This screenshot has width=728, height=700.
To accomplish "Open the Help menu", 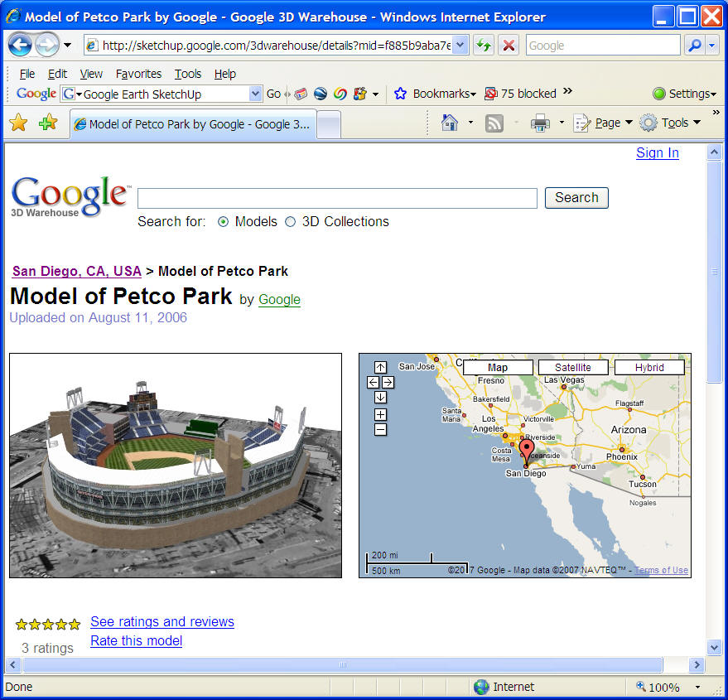I will pos(225,74).
